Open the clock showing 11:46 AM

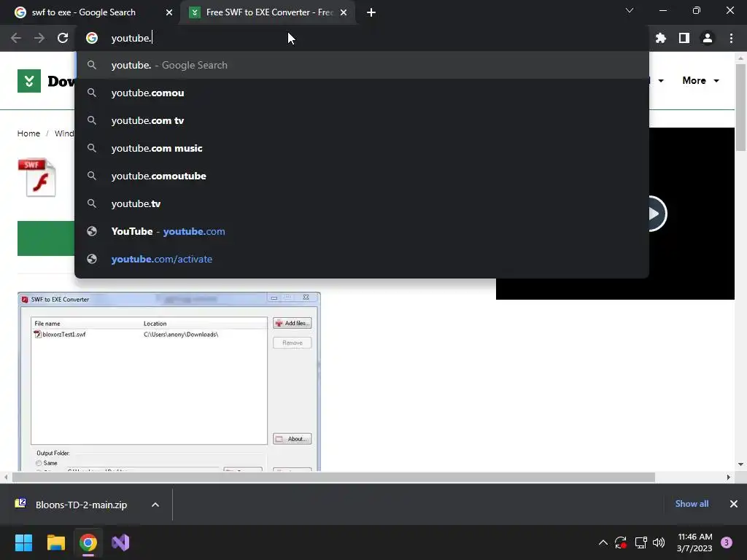(694, 542)
